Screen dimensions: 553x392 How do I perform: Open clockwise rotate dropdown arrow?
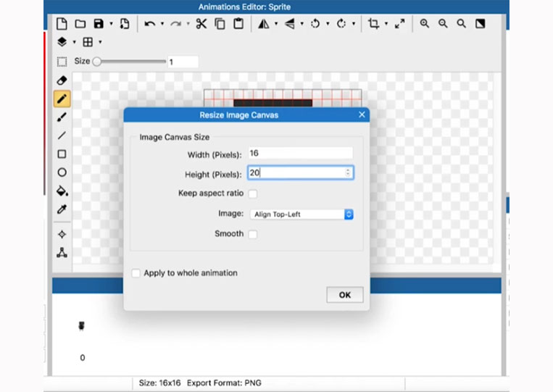354,24
